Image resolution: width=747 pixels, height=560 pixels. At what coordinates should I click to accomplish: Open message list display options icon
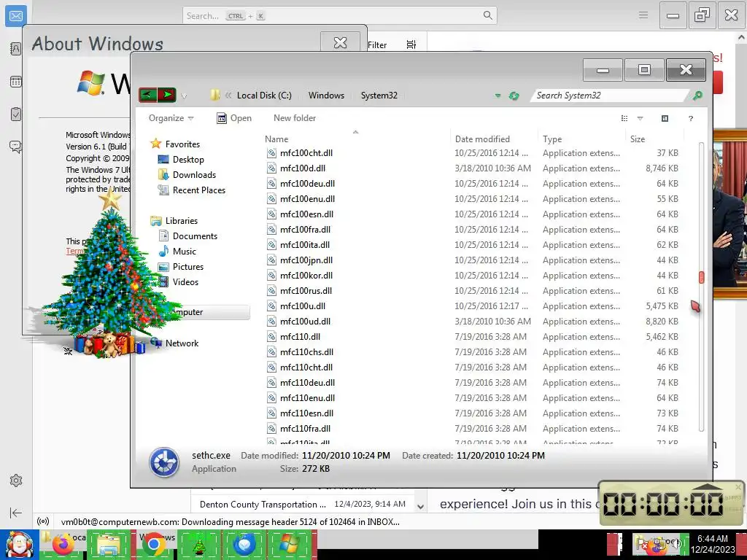[x=411, y=44]
